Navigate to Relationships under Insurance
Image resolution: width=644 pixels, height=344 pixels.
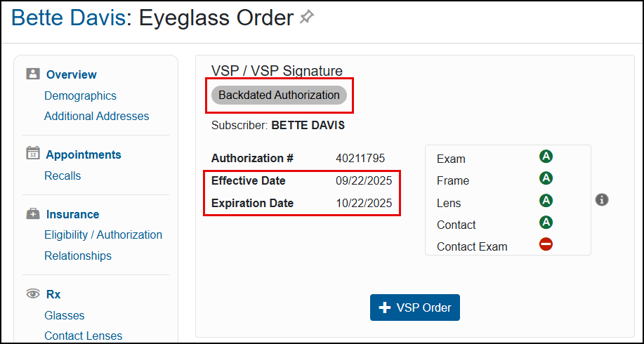pyautogui.click(x=77, y=256)
